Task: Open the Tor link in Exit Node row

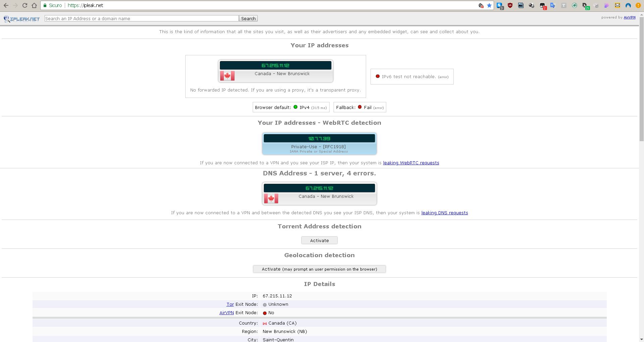Action: tap(230, 304)
